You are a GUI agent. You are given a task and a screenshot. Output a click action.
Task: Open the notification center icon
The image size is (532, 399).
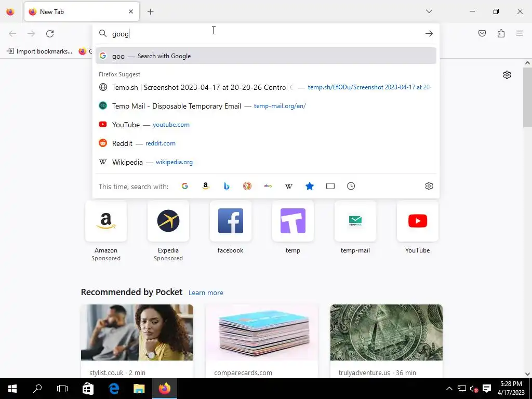tap(487, 389)
